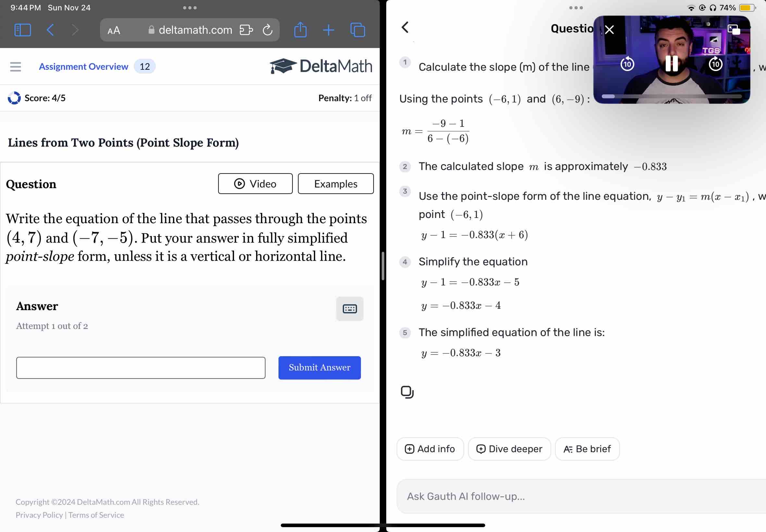The height and width of the screenshot is (532, 766).
Task: Click the 'Simplify the equation' step
Action: tap(473, 262)
